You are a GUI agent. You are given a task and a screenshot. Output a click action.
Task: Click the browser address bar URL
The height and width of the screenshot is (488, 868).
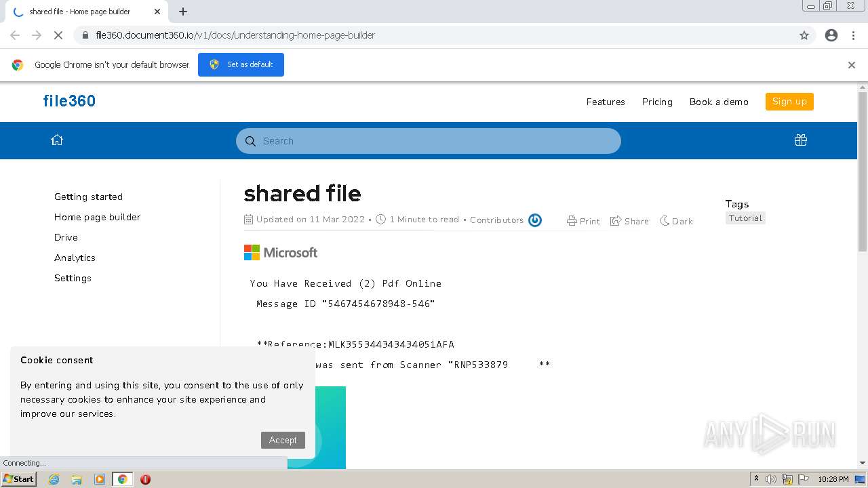[235, 35]
